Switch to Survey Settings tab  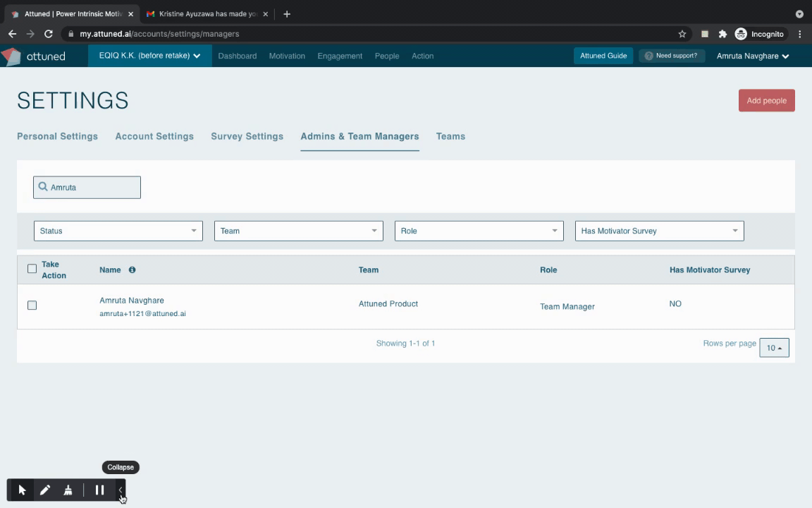247,136
